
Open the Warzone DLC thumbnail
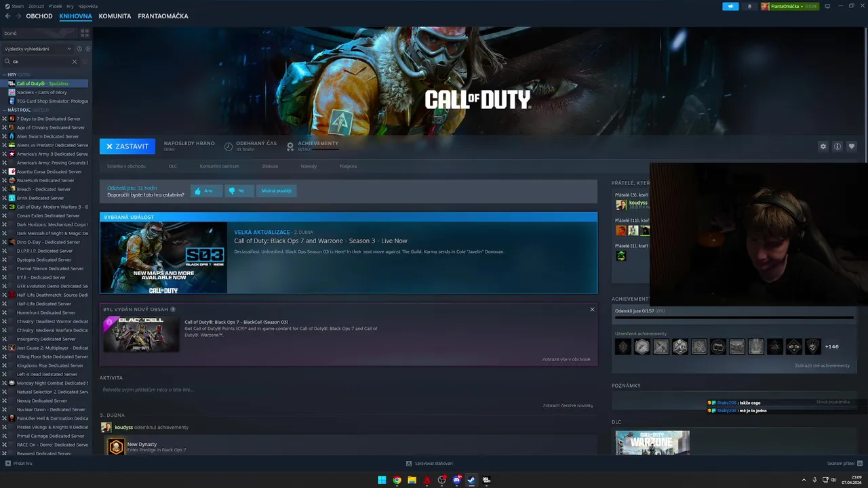[652, 443]
